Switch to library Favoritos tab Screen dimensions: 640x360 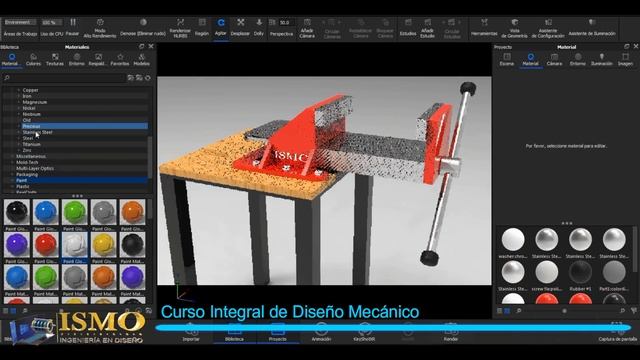click(x=120, y=60)
